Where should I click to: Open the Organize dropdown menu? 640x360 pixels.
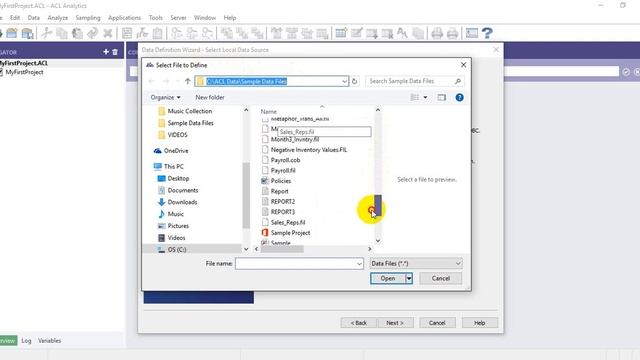click(x=165, y=98)
